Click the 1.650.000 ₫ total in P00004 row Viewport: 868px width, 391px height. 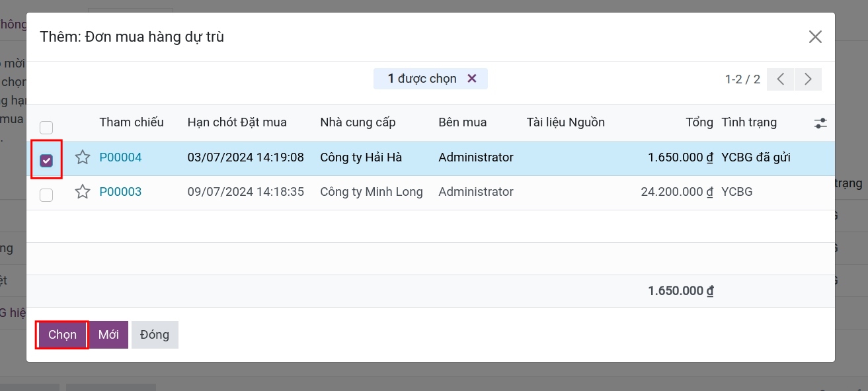click(x=681, y=157)
